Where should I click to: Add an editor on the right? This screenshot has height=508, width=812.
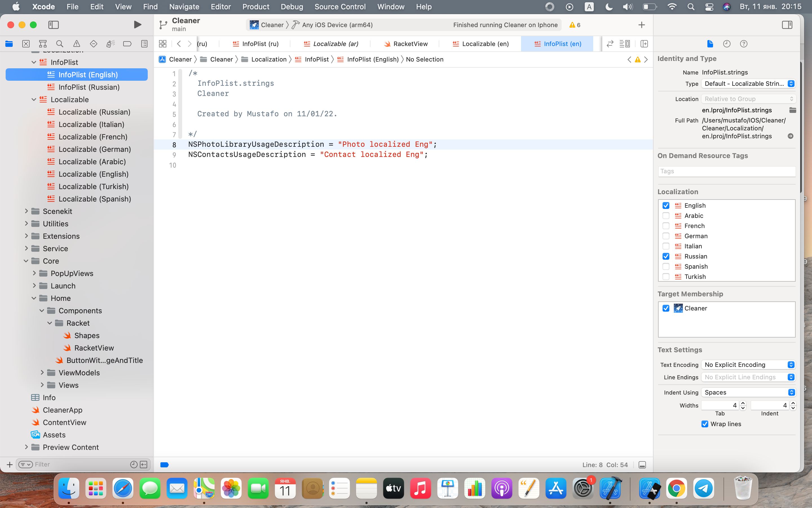644,44
